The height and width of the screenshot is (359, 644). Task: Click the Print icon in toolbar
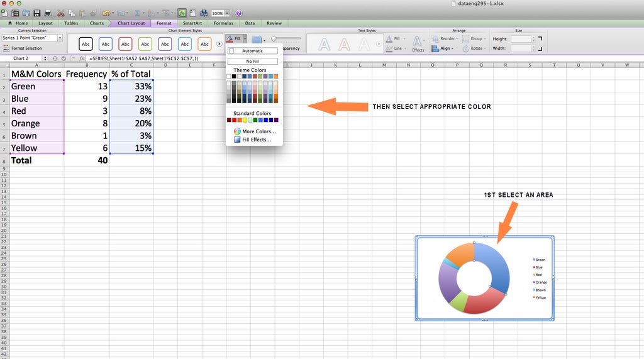click(47, 13)
